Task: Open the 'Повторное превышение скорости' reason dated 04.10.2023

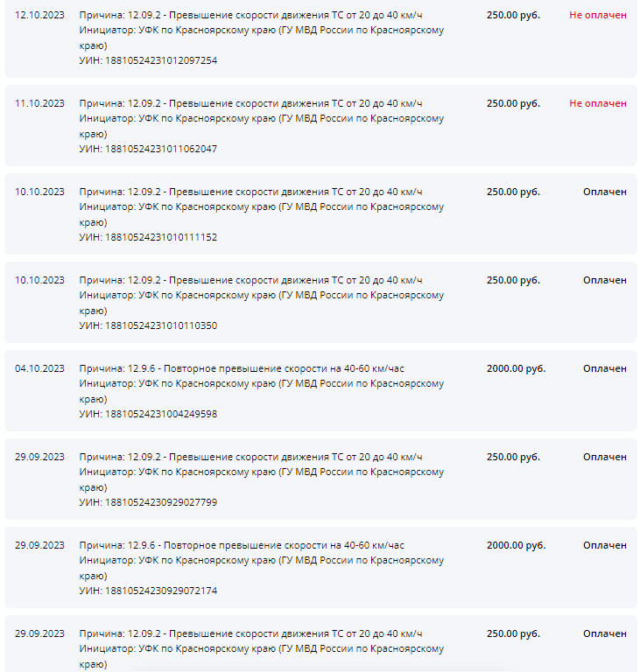Action: tap(242, 368)
